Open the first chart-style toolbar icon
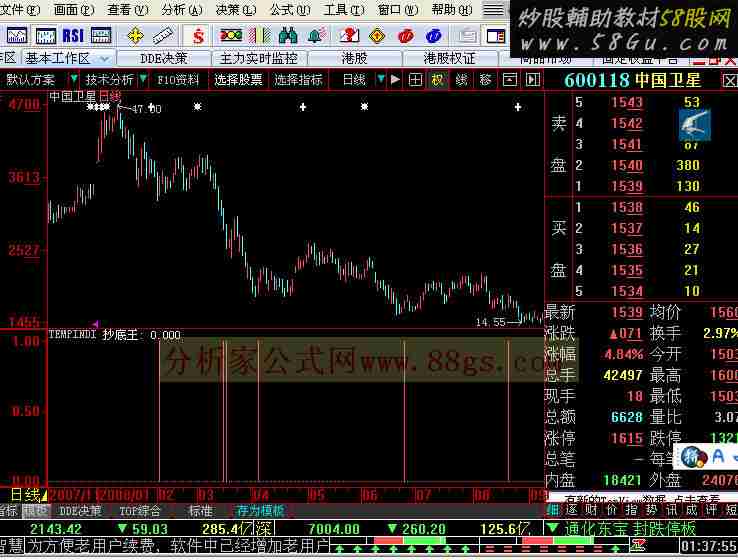 [x=16, y=36]
